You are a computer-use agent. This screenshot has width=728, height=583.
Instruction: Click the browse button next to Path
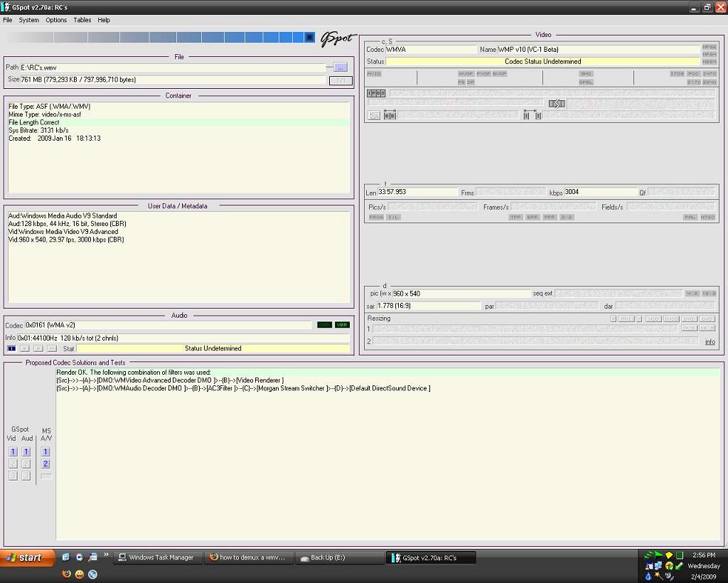pos(341,68)
